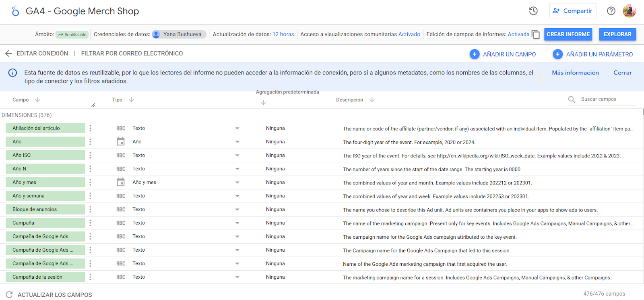Open Más información link
The width and height of the screenshot is (644, 300).
pos(575,73)
